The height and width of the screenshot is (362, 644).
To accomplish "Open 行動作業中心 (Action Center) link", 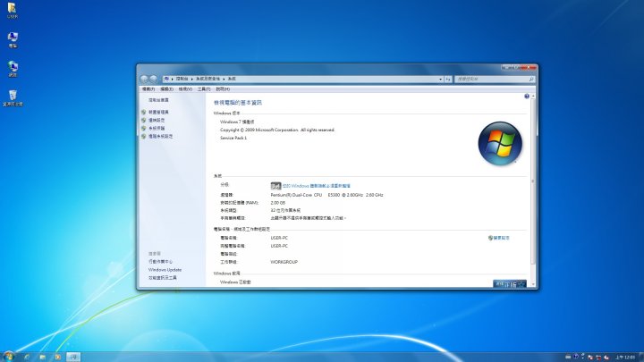I will pyautogui.click(x=161, y=261).
